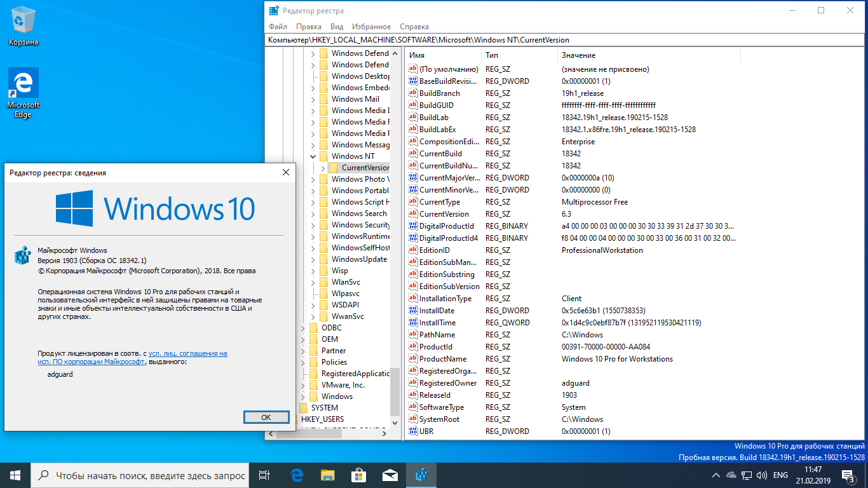
Task: Collapse the Windows NT tree node
Action: [313, 156]
